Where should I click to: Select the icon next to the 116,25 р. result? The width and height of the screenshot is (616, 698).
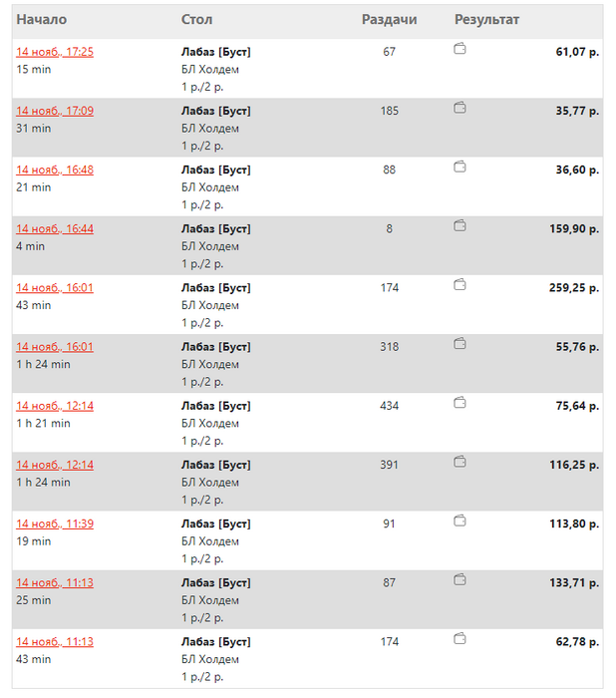click(x=460, y=462)
